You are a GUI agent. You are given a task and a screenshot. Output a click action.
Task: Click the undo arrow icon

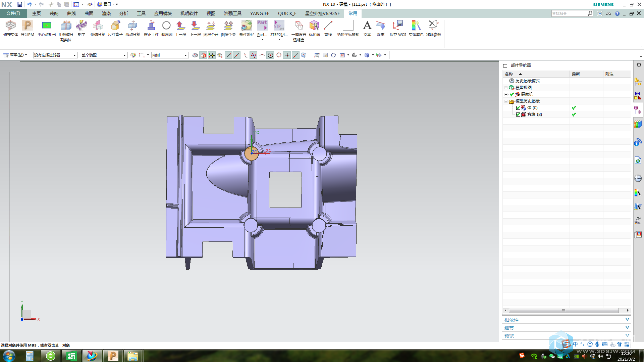pyautogui.click(x=30, y=4)
